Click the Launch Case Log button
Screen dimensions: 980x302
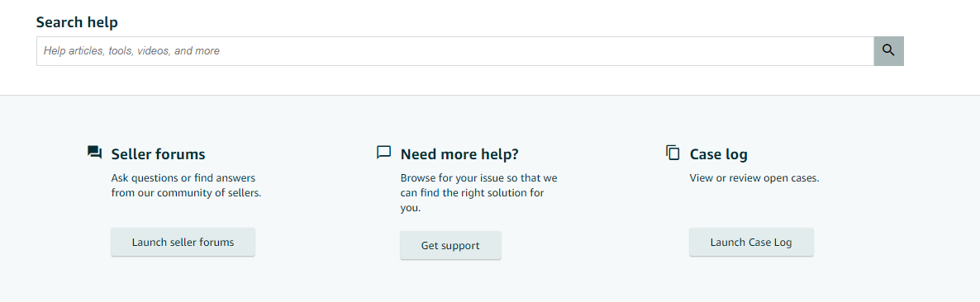point(751,242)
